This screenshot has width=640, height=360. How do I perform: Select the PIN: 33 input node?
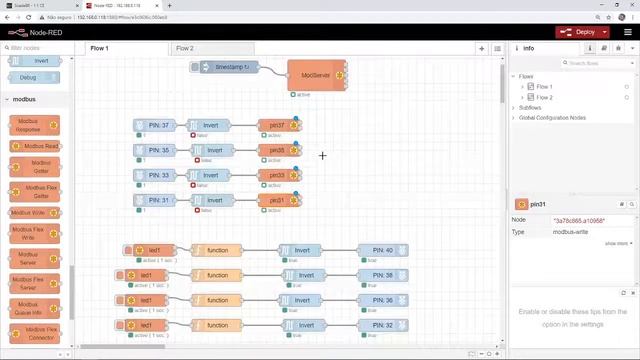155,176
